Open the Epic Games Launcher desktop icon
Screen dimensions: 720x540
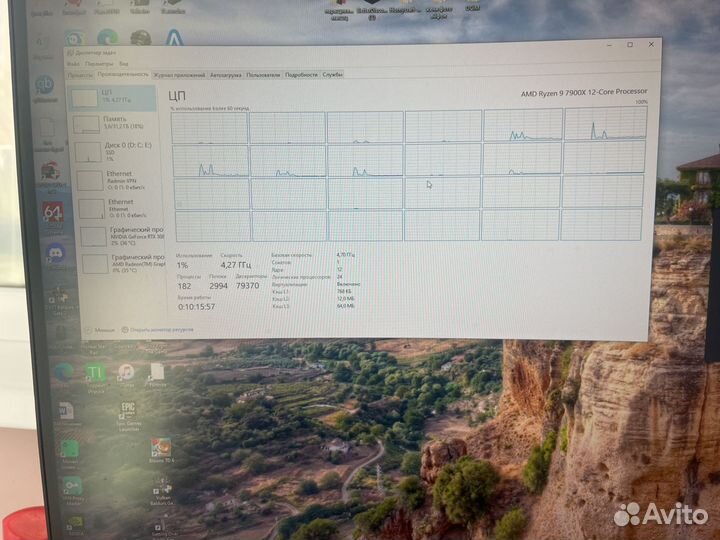click(128, 412)
